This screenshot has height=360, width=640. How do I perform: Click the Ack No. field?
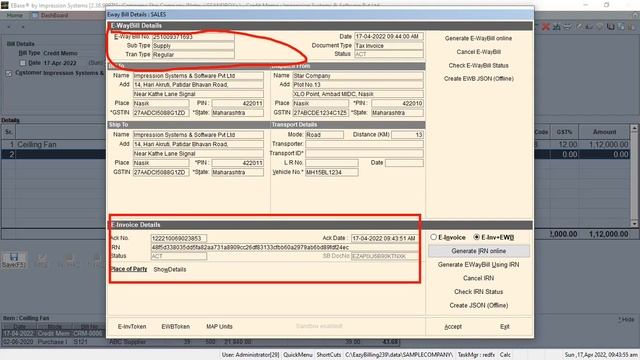click(179, 238)
